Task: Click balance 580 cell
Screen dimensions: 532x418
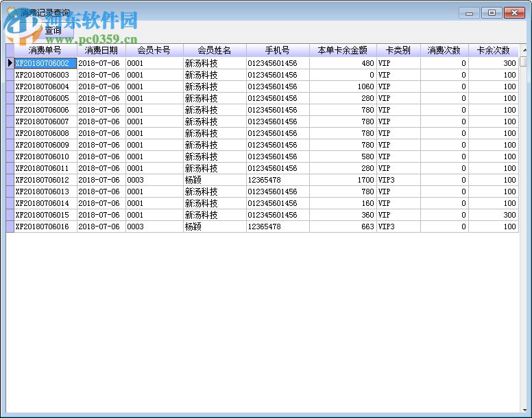Action: click(x=343, y=156)
